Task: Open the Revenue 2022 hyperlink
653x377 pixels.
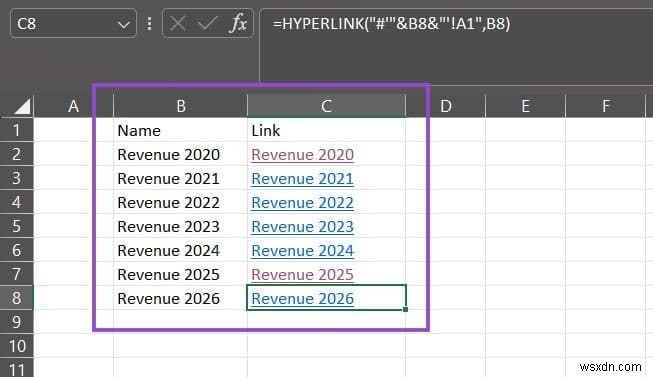Action: (x=302, y=203)
